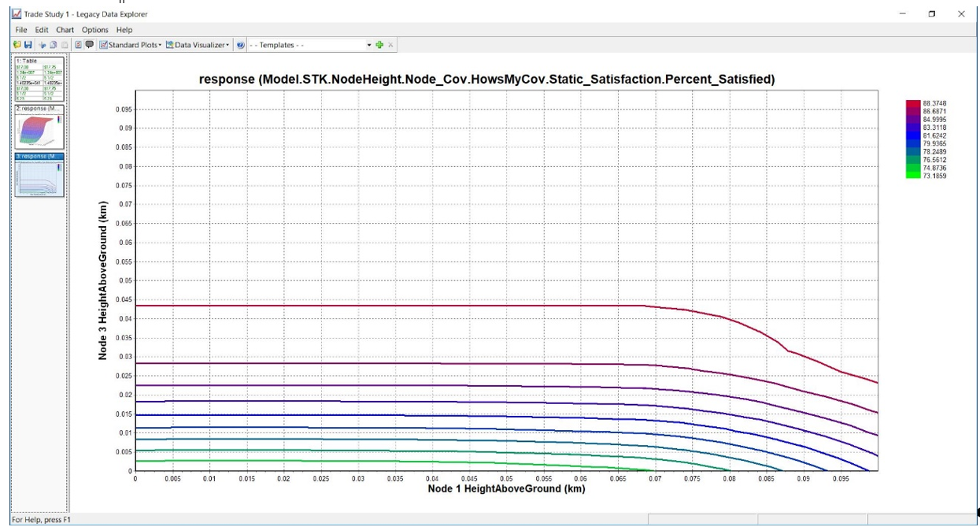Click the grey X delete template icon
The image size is (980, 527).
[390, 45]
